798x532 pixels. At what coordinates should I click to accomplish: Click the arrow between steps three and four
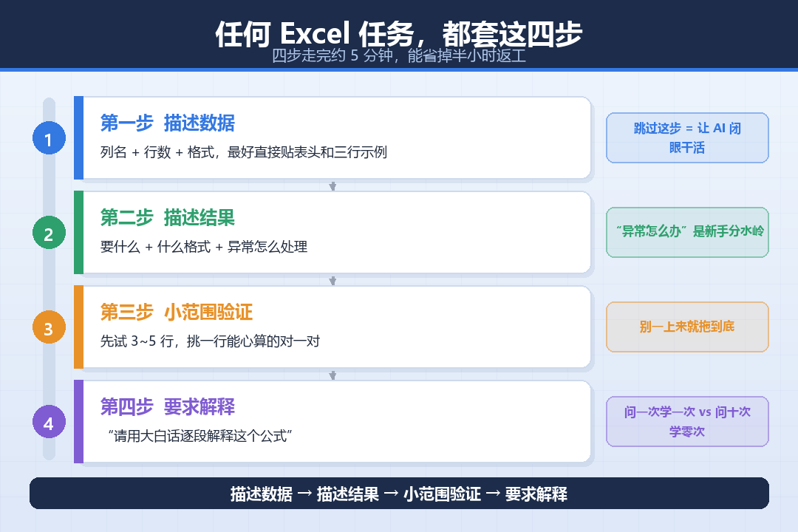pyautogui.click(x=332, y=375)
